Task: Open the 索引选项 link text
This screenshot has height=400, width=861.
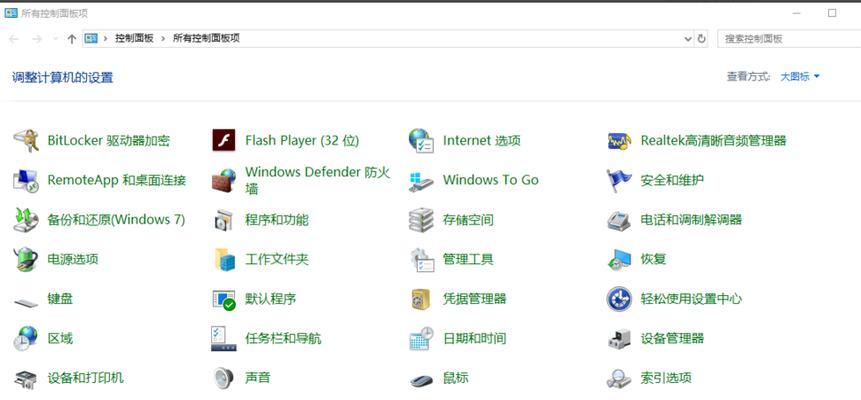Action: tap(666, 378)
